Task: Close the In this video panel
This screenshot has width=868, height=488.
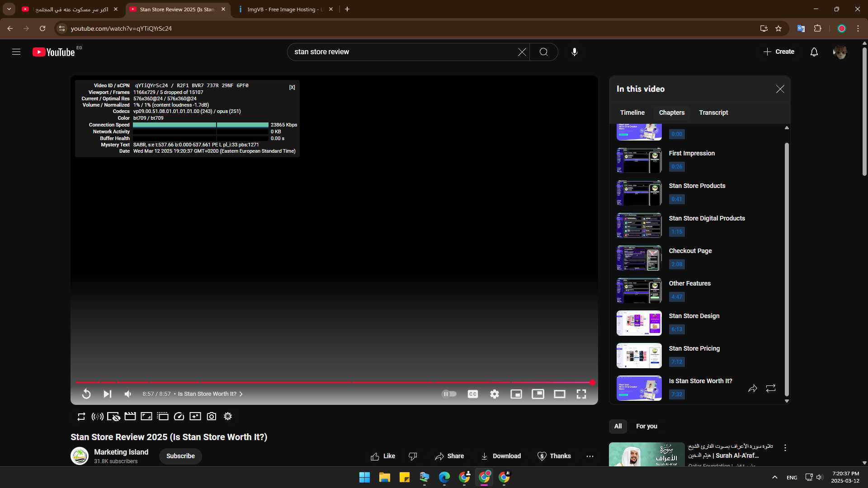Action: point(780,89)
